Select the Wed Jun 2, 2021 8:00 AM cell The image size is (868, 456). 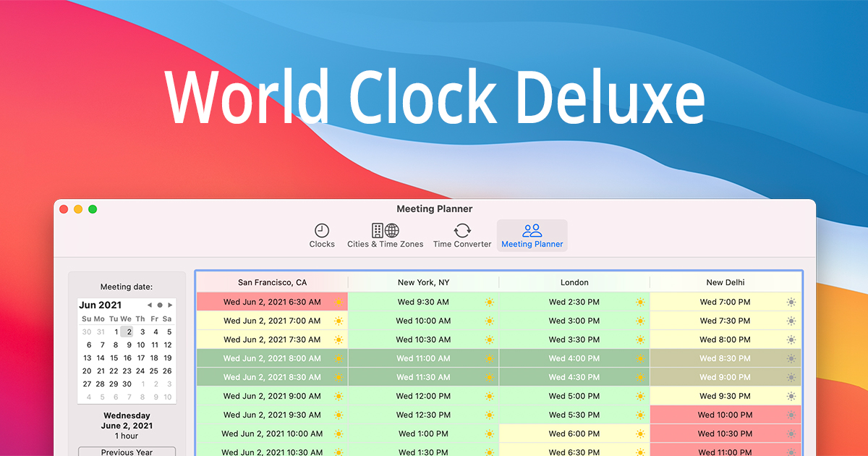(x=272, y=358)
